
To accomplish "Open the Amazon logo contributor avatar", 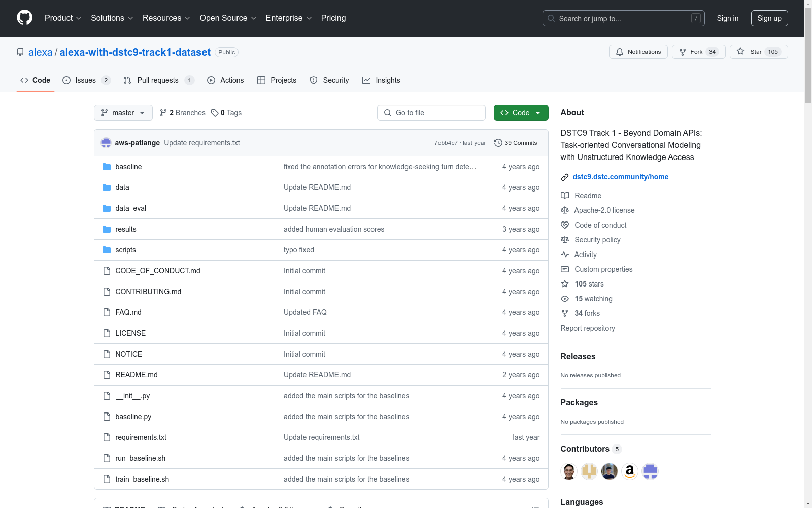I will point(630,471).
